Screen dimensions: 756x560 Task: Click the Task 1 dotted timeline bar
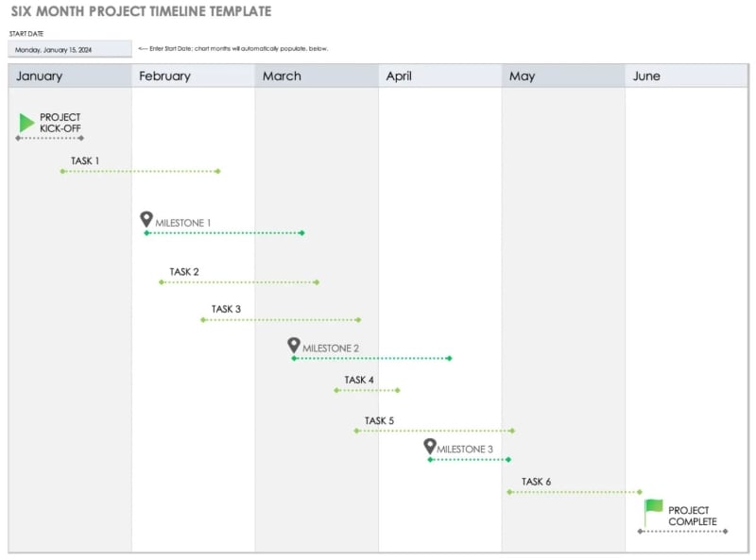(140, 171)
